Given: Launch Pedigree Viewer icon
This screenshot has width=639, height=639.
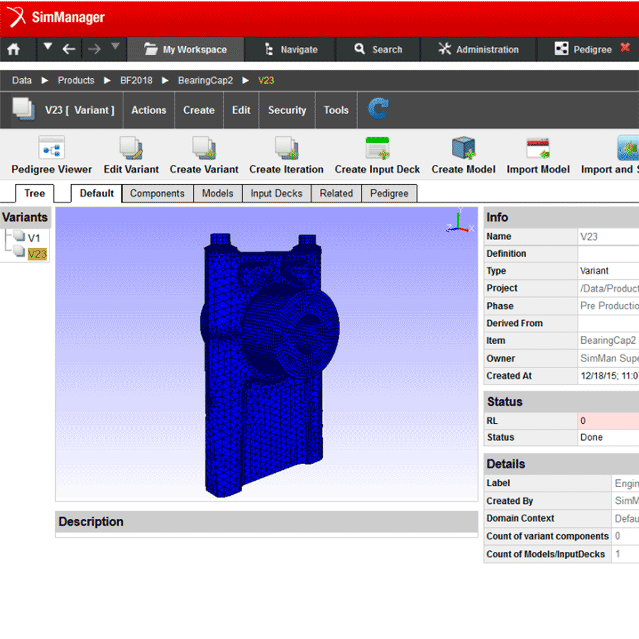Looking at the screenshot, I should tap(51, 148).
